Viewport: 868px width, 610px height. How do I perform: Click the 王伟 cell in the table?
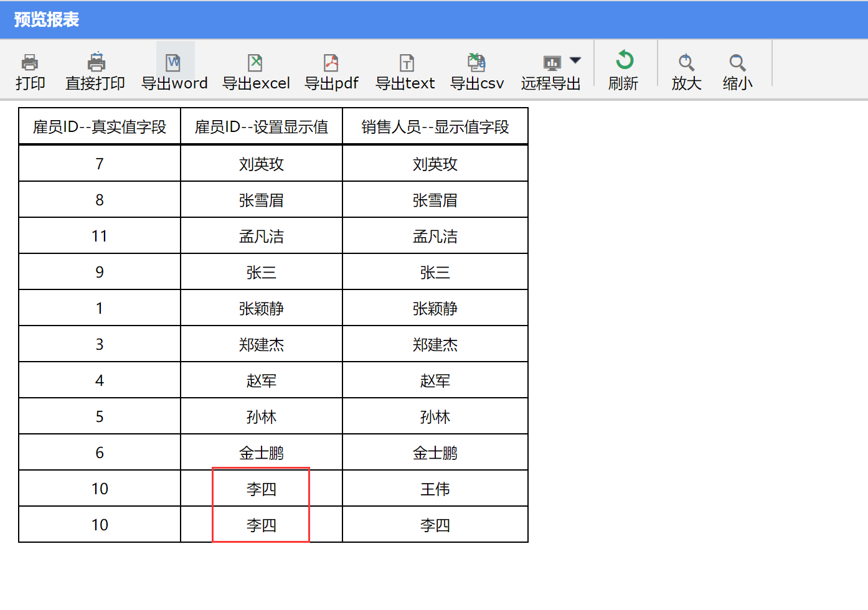(435, 489)
